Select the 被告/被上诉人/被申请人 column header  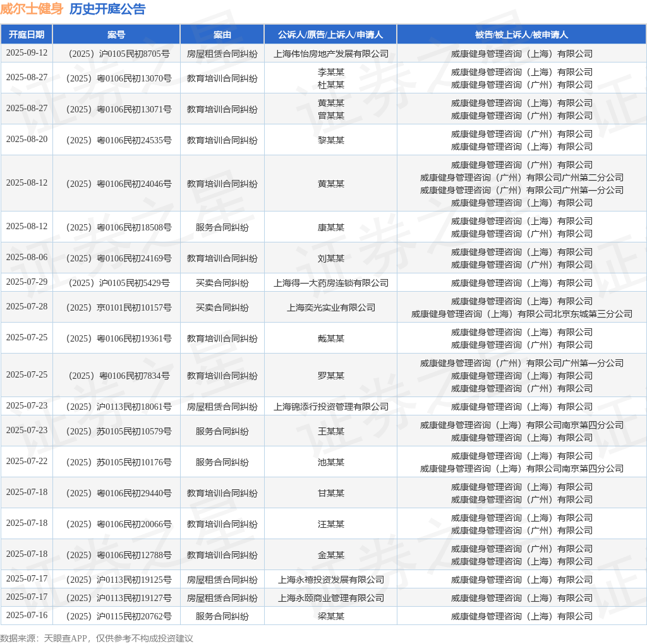[x=521, y=35]
